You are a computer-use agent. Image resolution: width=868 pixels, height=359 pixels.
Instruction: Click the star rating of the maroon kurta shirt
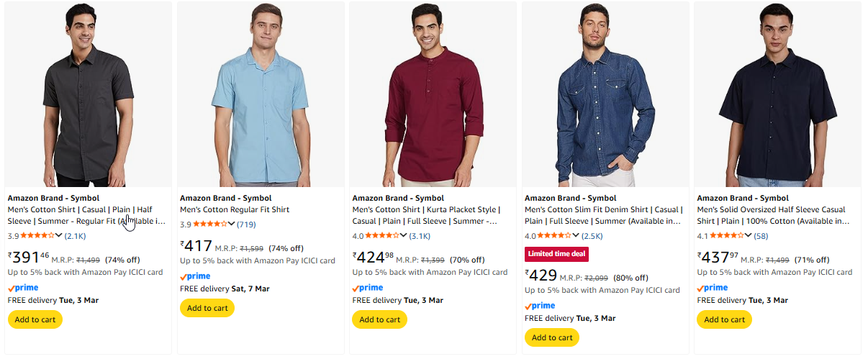coord(382,235)
